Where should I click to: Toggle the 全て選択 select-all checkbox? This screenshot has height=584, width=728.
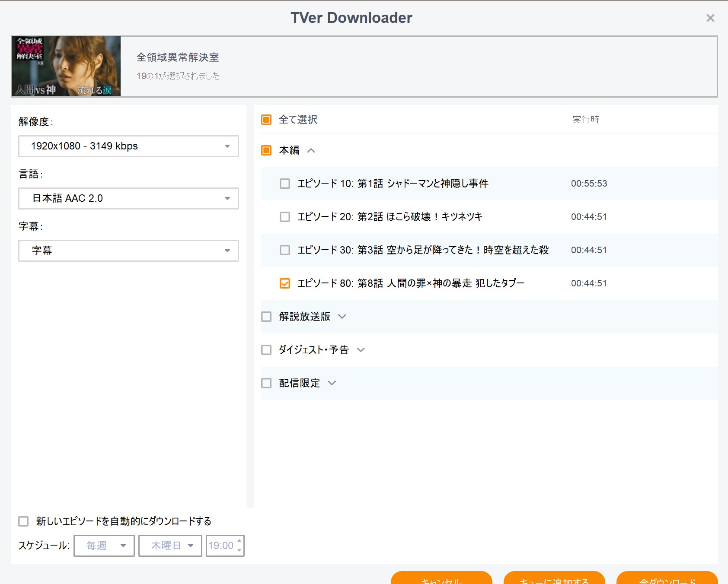pyautogui.click(x=266, y=120)
